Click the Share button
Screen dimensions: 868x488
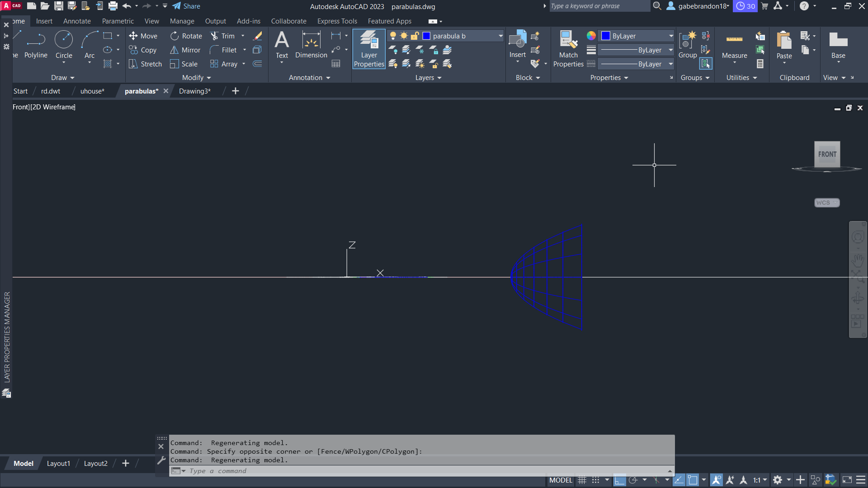[186, 6]
